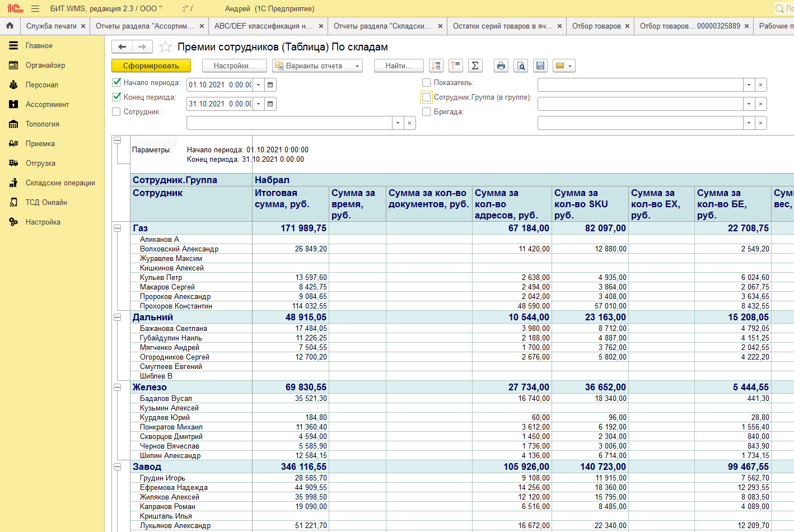Add report to favorites with star icon

(x=165, y=47)
